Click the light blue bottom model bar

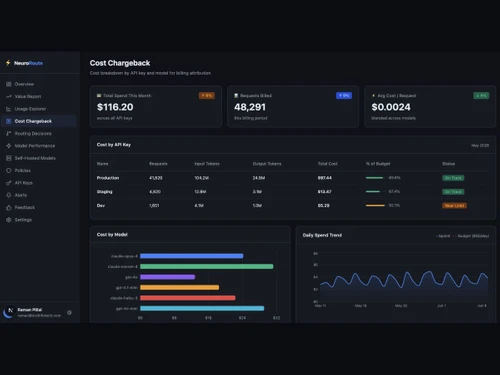(202, 308)
